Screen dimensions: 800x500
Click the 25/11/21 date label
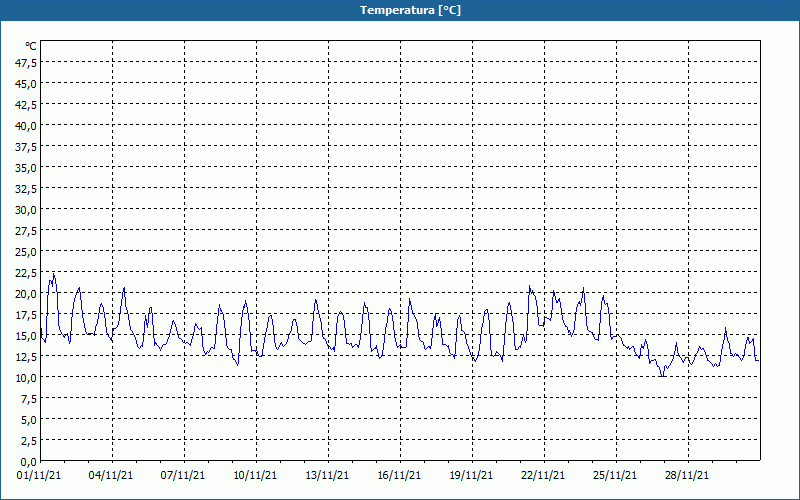tap(615, 475)
